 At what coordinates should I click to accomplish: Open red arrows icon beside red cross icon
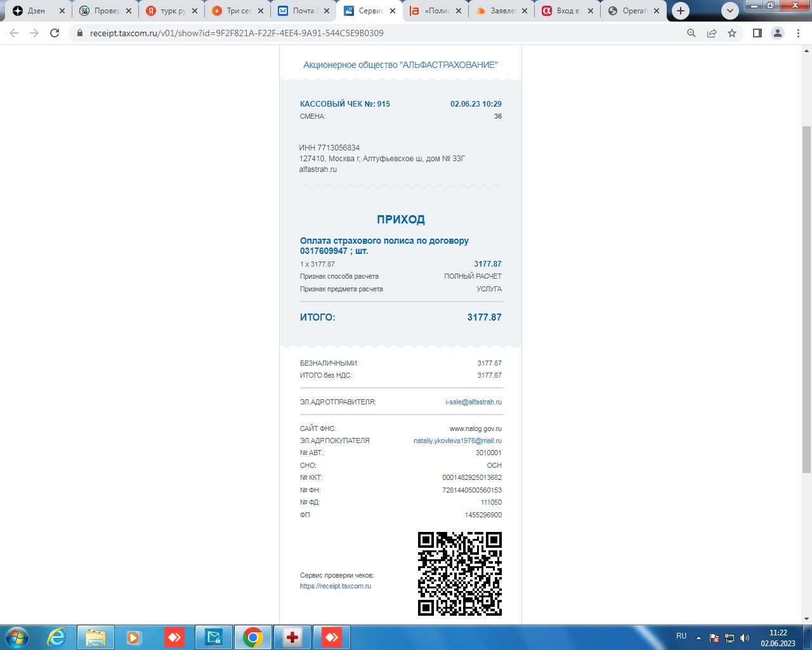pyautogui.click(x=331, y=637)
